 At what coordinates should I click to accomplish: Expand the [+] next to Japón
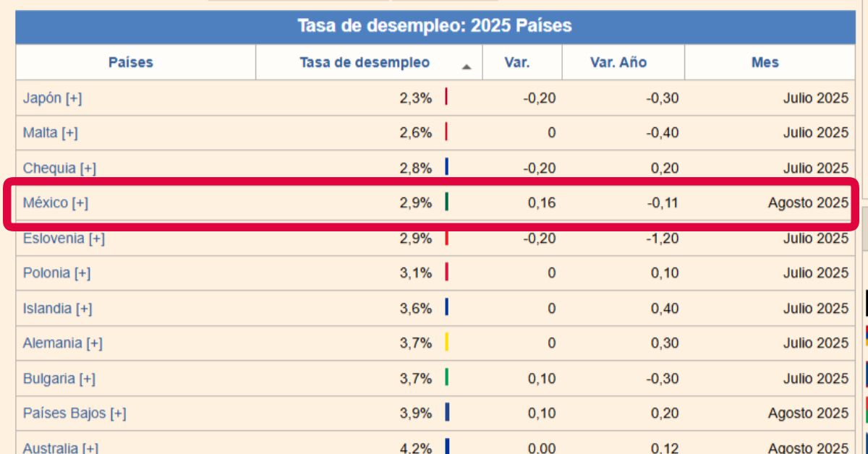73,98
